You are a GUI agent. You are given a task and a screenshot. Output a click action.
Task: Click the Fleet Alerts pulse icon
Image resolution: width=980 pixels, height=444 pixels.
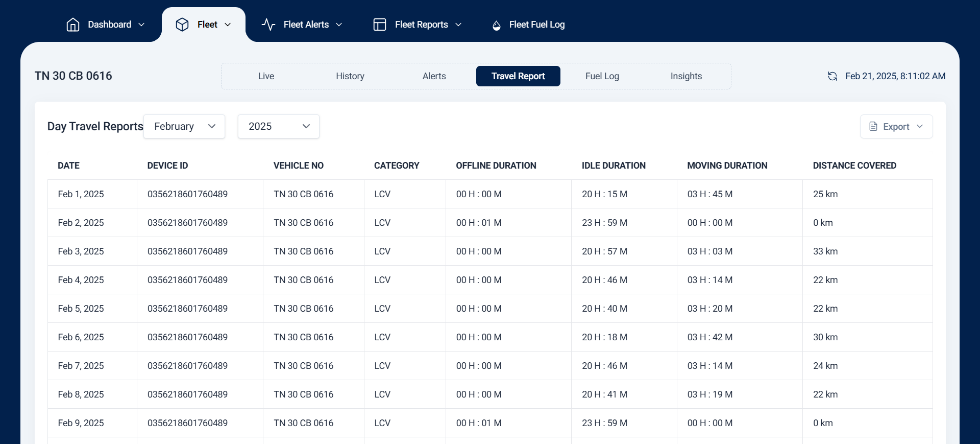tap(268, 25)
